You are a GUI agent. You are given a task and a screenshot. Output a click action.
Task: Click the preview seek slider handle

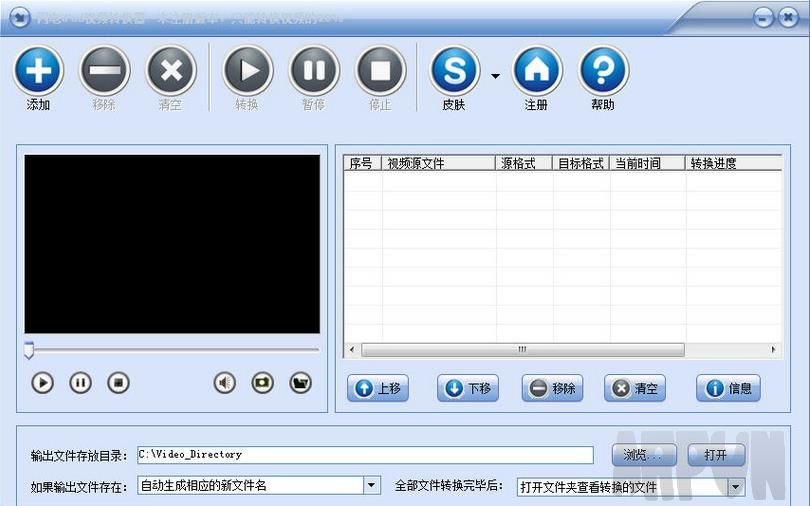coord(29,350)
